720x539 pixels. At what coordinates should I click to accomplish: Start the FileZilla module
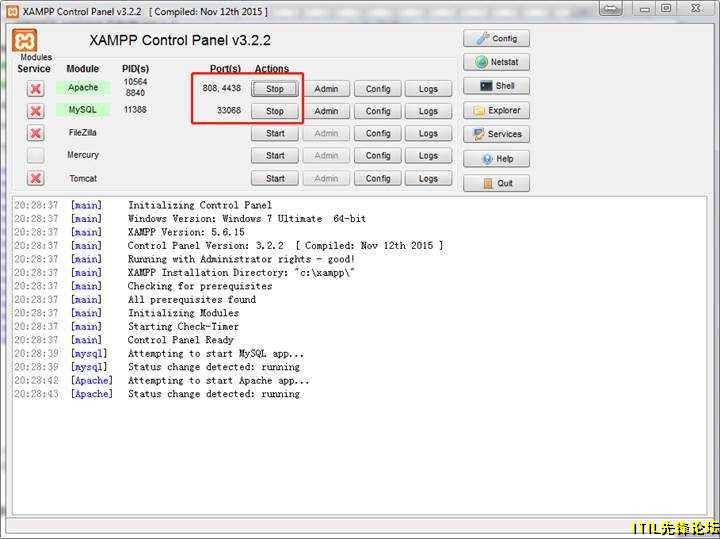click(x=275, y=133)
